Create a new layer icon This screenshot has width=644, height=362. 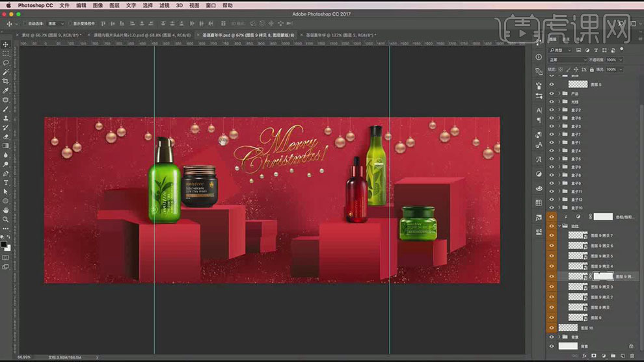623,356
